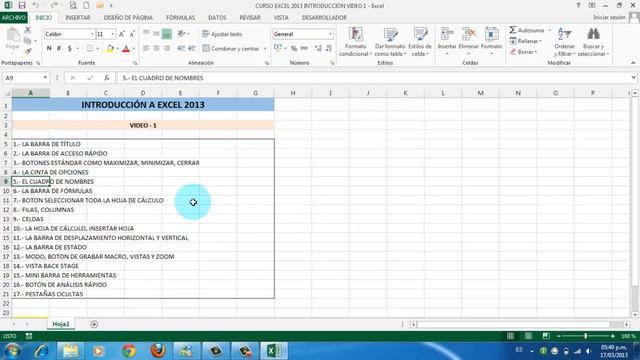The height and width of the screenshot is (360, 640).
Task: Switch to the VISTA tab
Action: click(x=281, y=18)
